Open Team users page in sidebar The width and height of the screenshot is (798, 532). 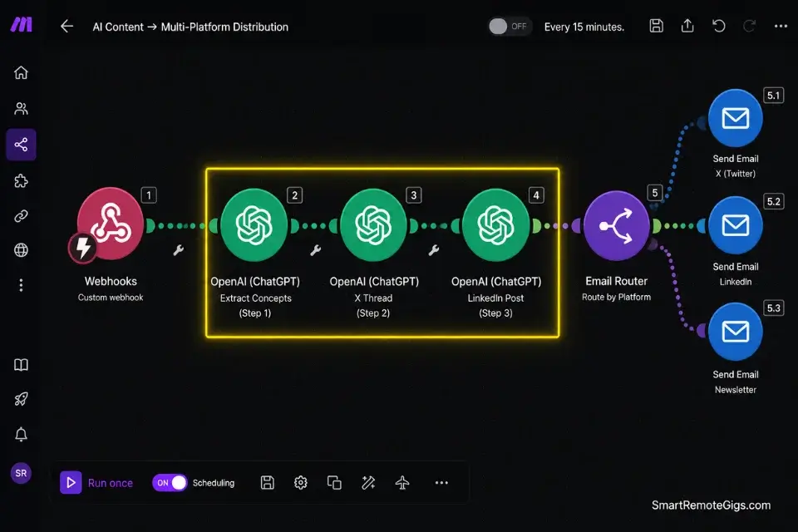click(21, 108)
